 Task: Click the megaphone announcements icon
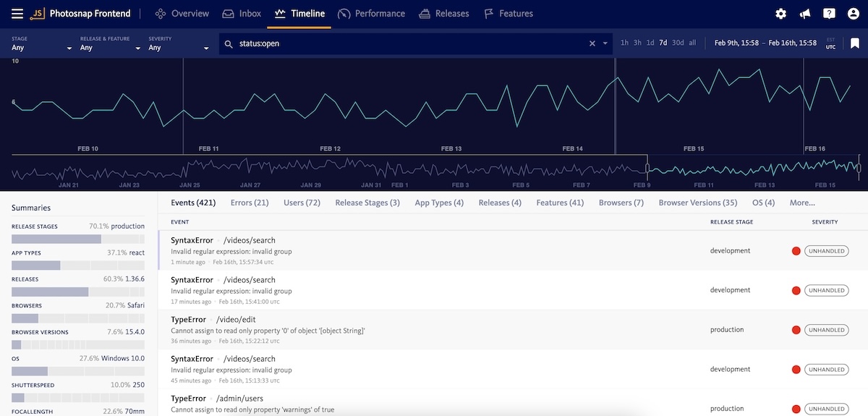point(804,14)
